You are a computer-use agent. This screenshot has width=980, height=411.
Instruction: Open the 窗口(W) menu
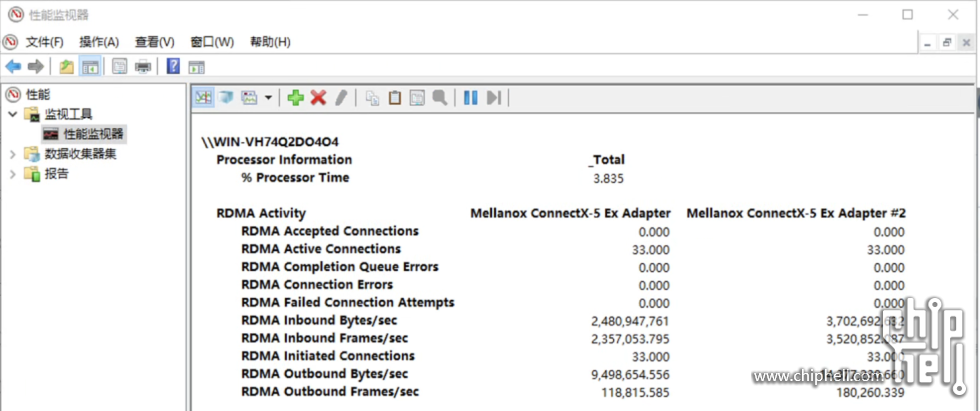tap(212, 42)
